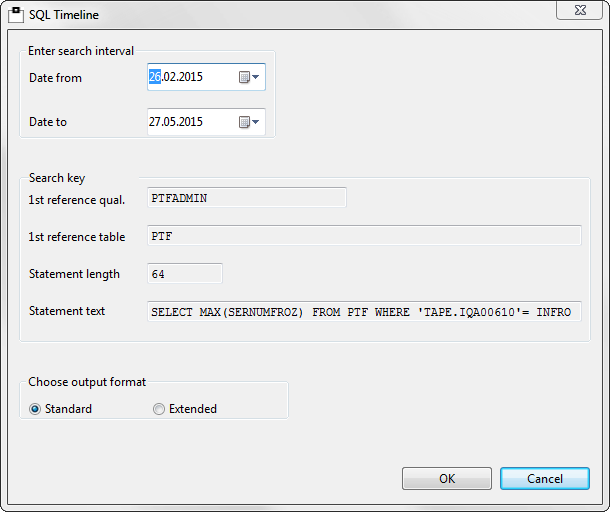Image resolution: width=610 pixels, height=512 pixels.
Task: Click the "Statement text" label
Action: click(67, 311)
